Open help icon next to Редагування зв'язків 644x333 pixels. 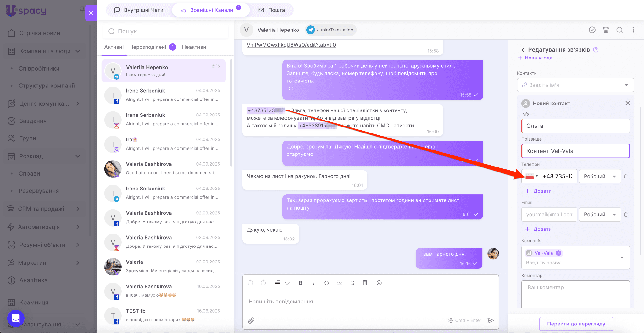pos(596,50)
